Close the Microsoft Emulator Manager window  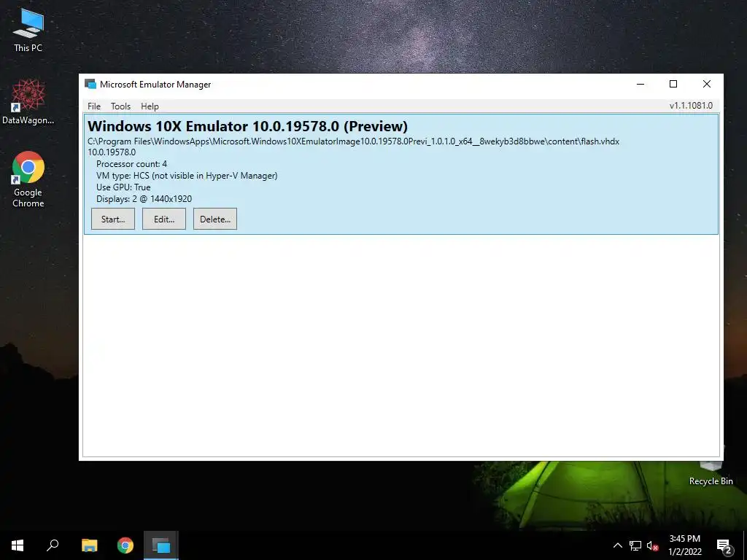(706, 85)
